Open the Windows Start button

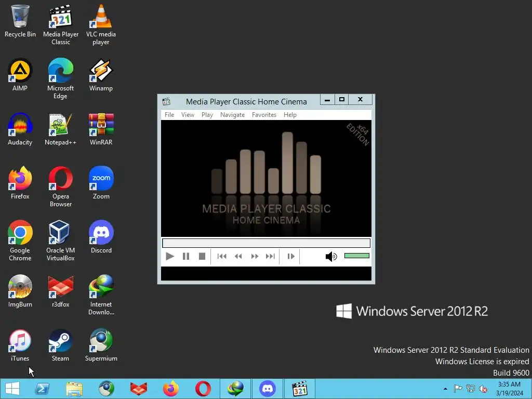click(x=12, y=389)
